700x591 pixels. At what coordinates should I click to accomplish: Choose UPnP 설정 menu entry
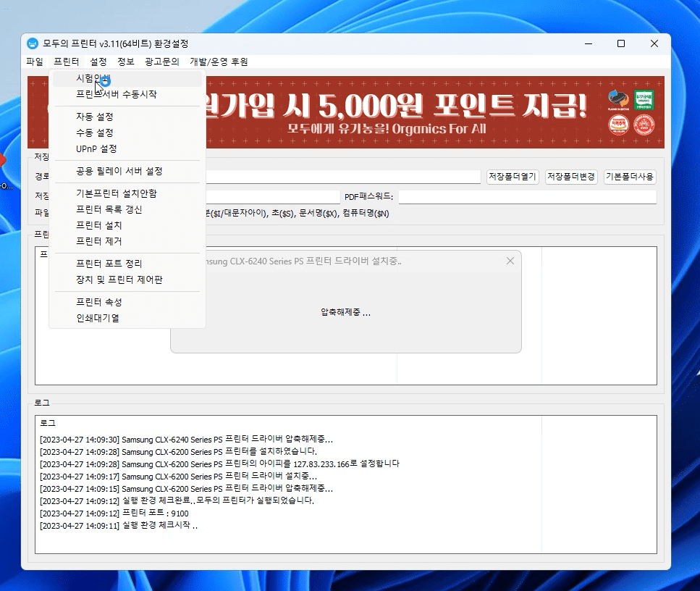[x=127, y=148]
